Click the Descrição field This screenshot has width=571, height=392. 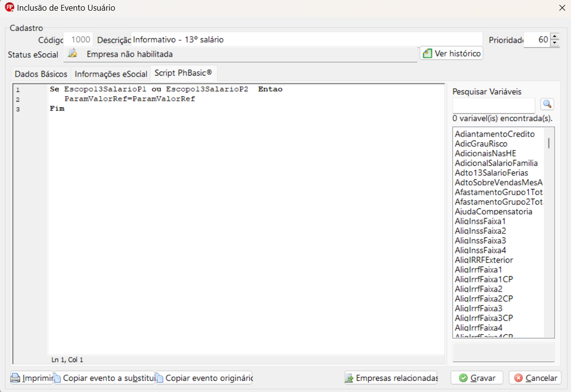coord(307,39)
